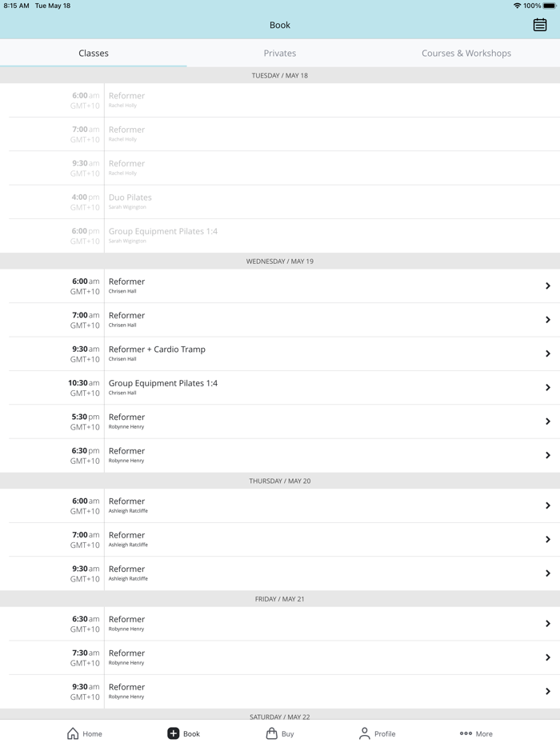Open the Buy shopping bag icon
Viewport: 560px width, 747px height.
pos(272,733)
